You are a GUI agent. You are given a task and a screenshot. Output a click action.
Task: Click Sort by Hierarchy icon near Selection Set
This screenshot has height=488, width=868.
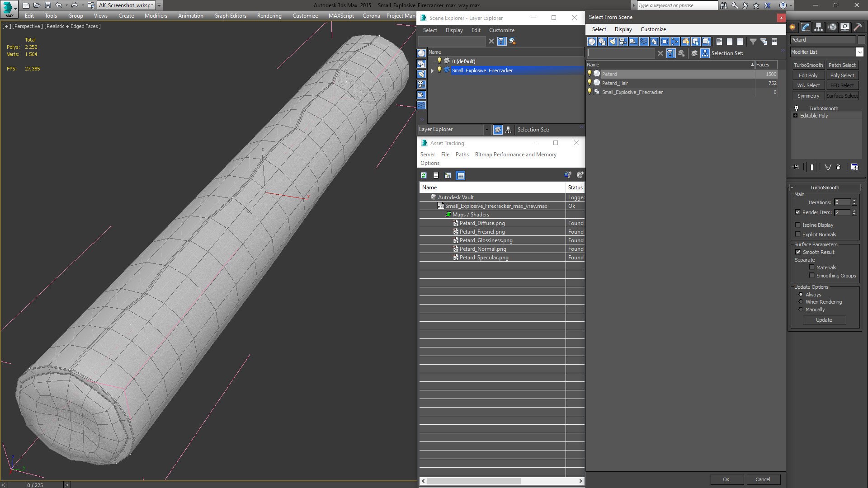click(705, 53)
